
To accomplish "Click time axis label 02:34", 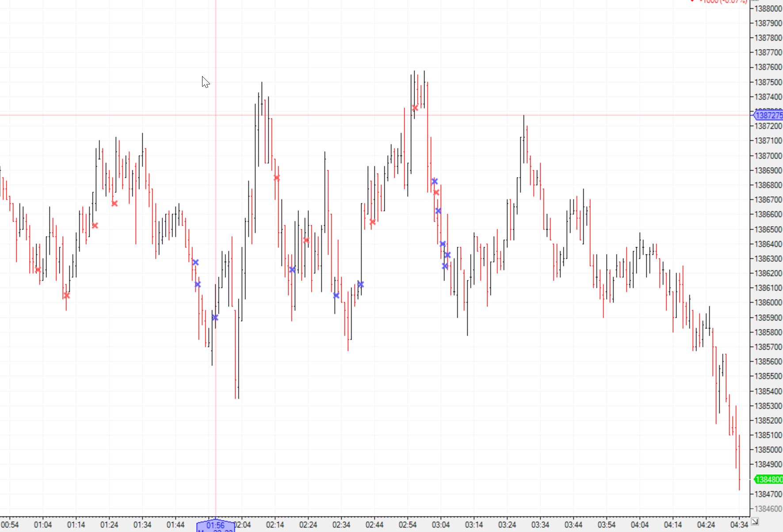I will click(341, 525).
